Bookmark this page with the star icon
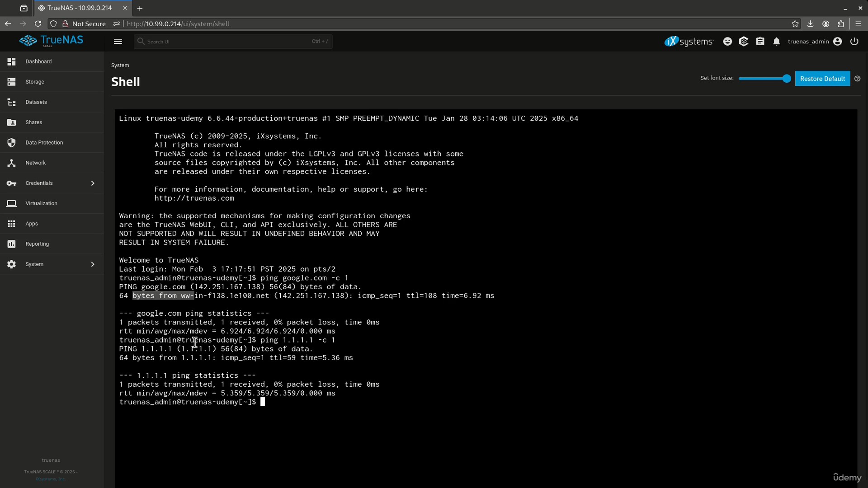The height and width of the screenshot is (488, 868). tap(795, 23)
